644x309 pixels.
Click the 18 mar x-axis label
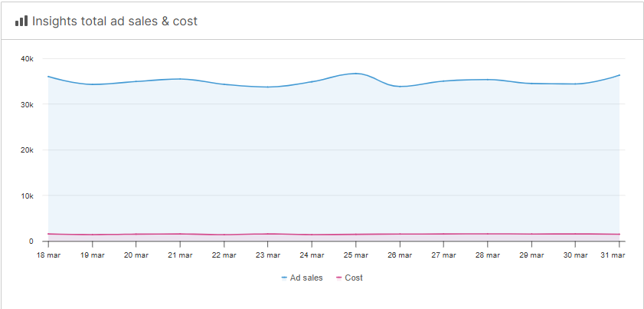point(48,255)
